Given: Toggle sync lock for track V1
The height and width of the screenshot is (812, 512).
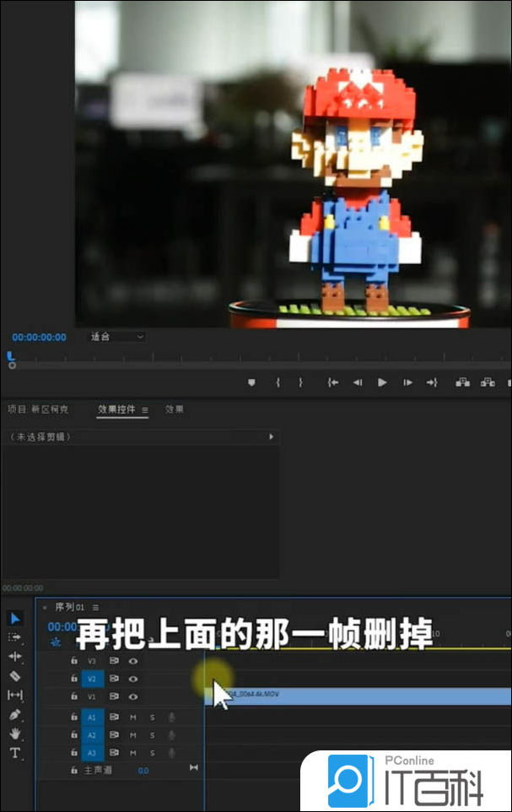Looking at the screenshot, I should click(x=114, y=696).
